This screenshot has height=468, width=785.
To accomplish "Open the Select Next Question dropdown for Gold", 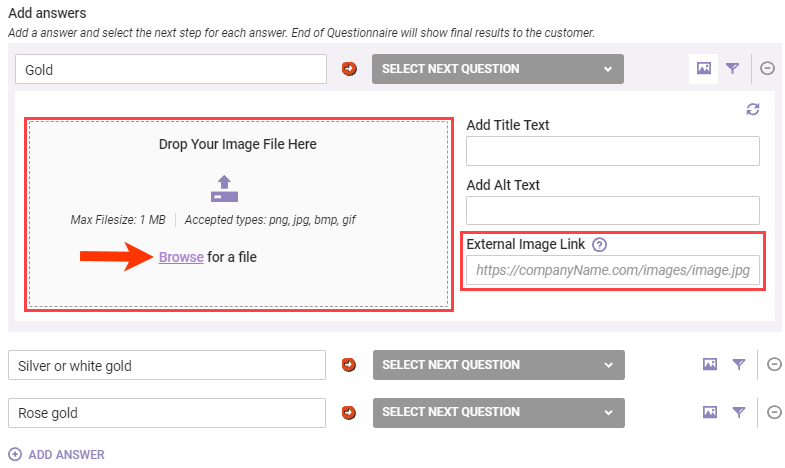I will (x=497, y=69).
